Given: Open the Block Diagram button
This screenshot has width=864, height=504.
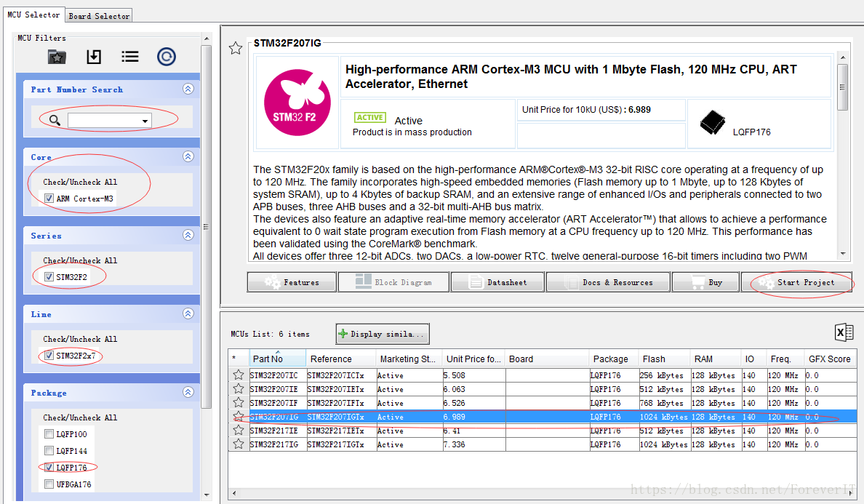Looking at the screenshot, I should 393,282.
